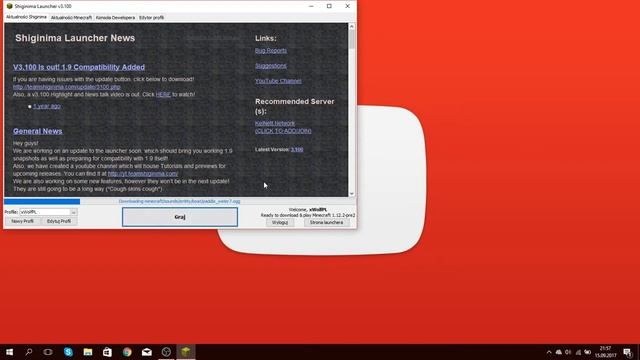Open the round OBS icon in taskbar
Image resolution: width=640 pixels, height=360 pixels.
tap(166, 352)
